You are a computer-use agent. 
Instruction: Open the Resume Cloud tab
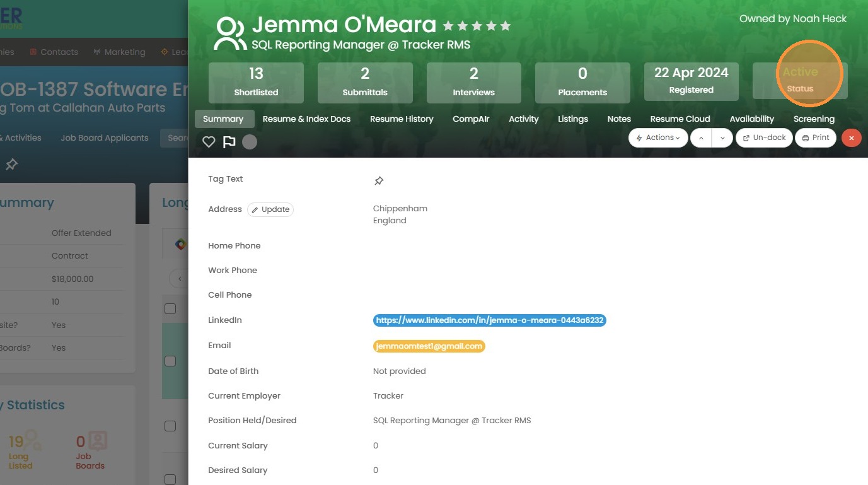click(680, 119)
